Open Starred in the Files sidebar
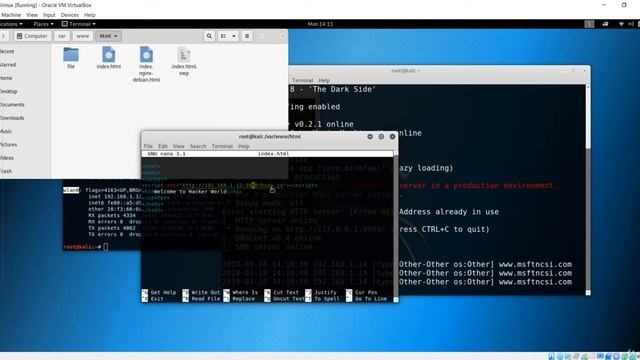 [8, 65]
